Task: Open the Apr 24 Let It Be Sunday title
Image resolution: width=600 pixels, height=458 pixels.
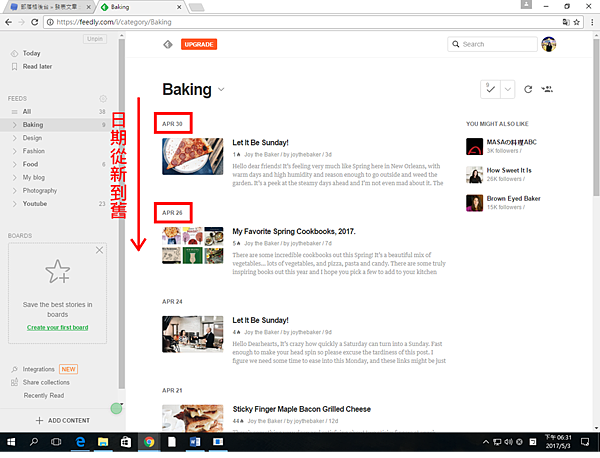Action: (x=261, y=320)
